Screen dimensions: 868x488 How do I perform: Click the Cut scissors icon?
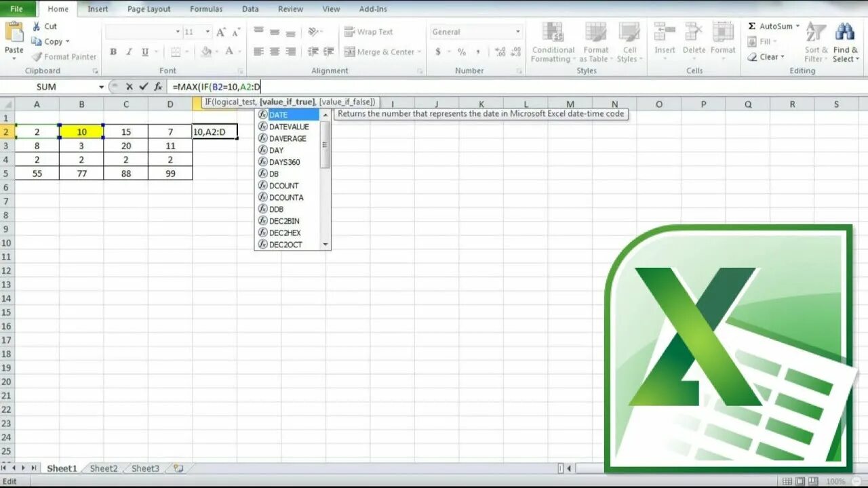pyautogui.click(x=37, y=26)
